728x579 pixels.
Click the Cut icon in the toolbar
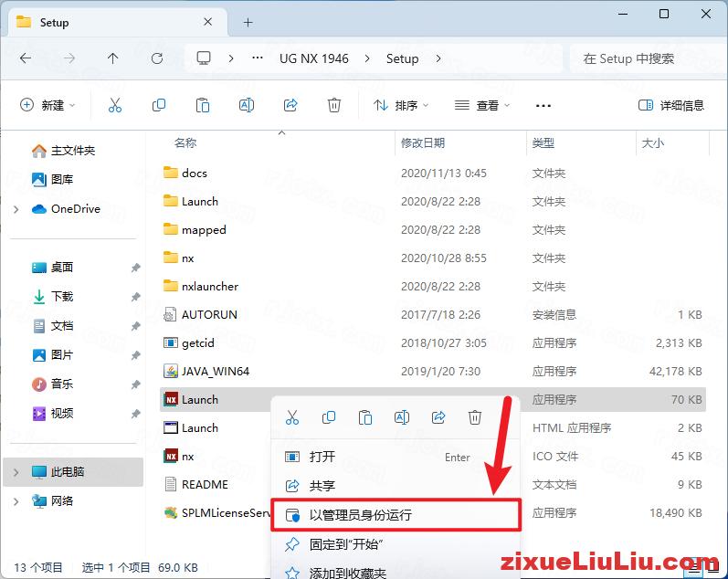(115, 105)
